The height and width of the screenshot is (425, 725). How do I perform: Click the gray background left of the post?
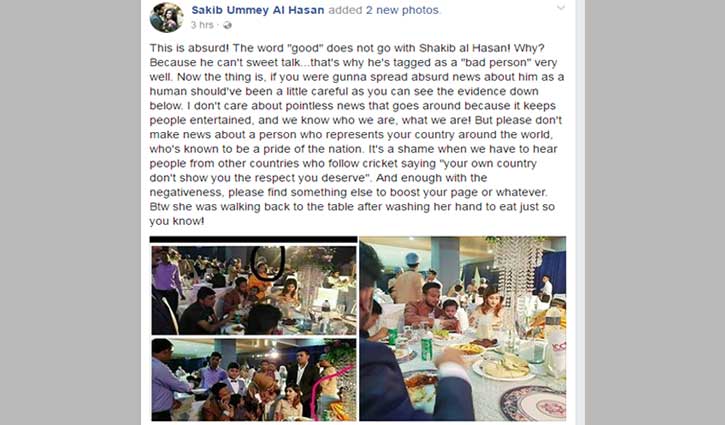point(70,213)
